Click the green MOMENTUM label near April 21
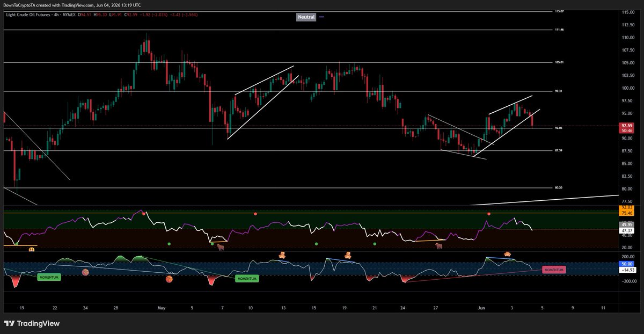Viewport: 644px width, 334px height. [x=49, y=277]
